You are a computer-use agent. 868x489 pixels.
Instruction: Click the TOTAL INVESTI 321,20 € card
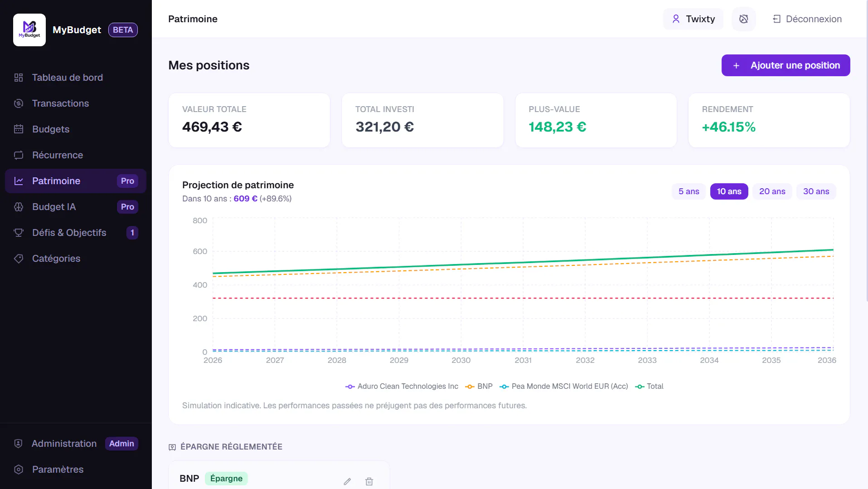point(422,120)
